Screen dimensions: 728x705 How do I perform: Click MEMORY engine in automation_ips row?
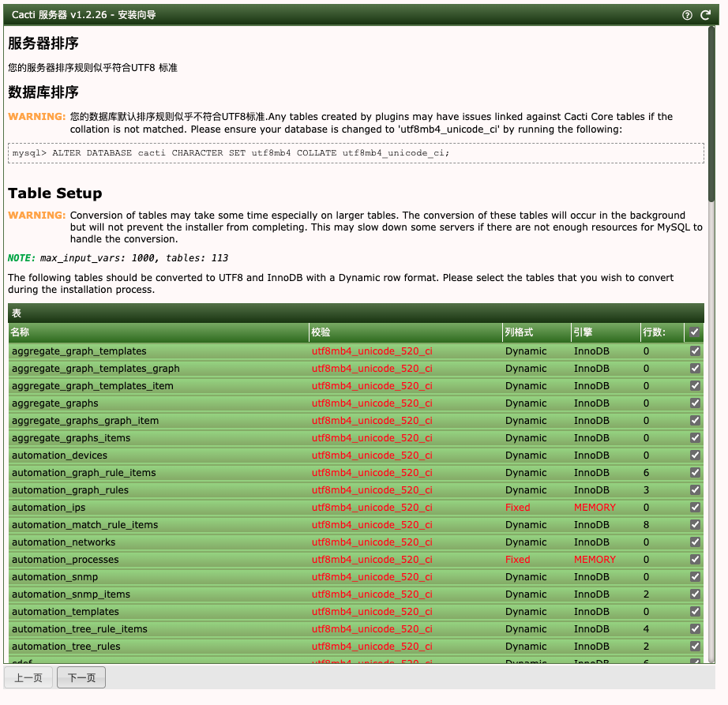[595, 508]
